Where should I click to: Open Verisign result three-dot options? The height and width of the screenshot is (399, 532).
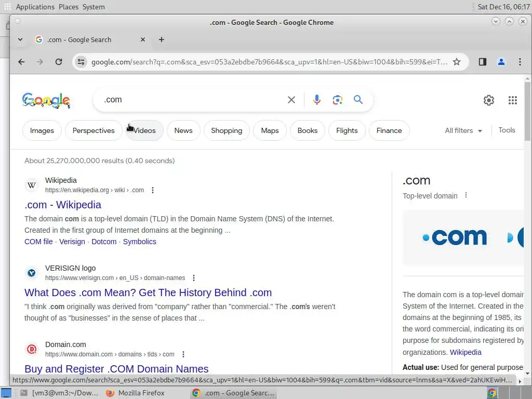(194, 278)
